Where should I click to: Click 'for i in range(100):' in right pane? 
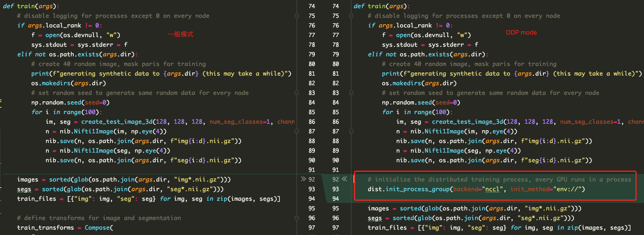(417, 112)
